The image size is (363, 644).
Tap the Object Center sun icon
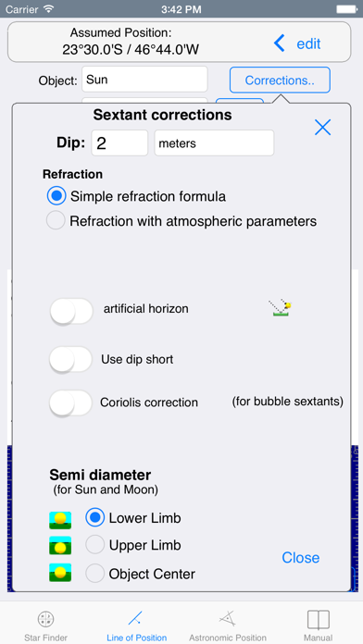(60, 573)
